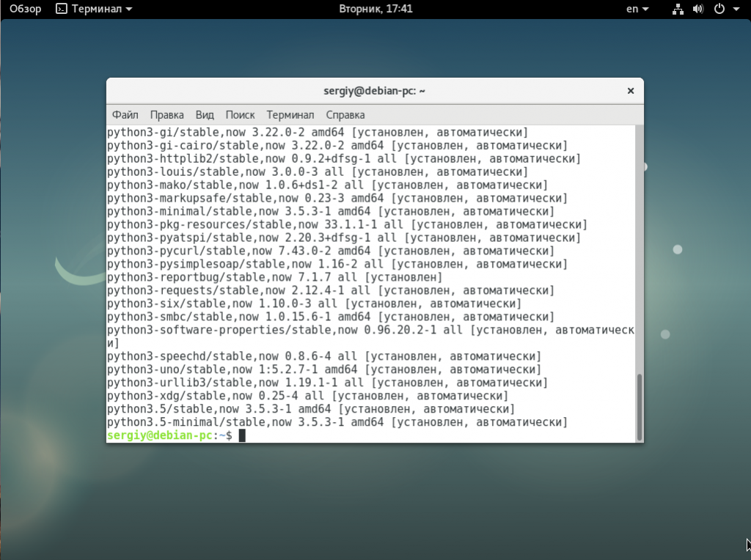Open the Вид menu
The width and height of the screenshot is (751, 560).
tap(205, 115)
